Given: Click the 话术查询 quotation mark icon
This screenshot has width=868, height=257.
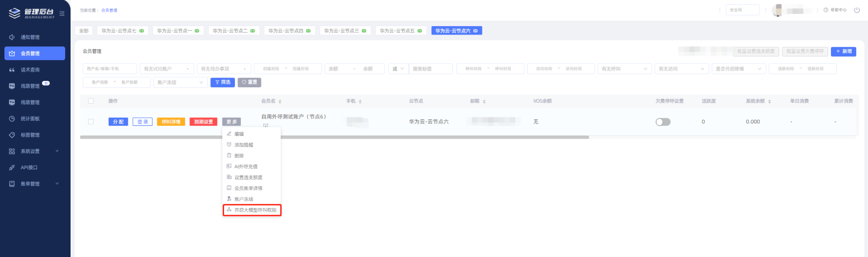Looking at the screenshot, I should [x=12, y=70].
